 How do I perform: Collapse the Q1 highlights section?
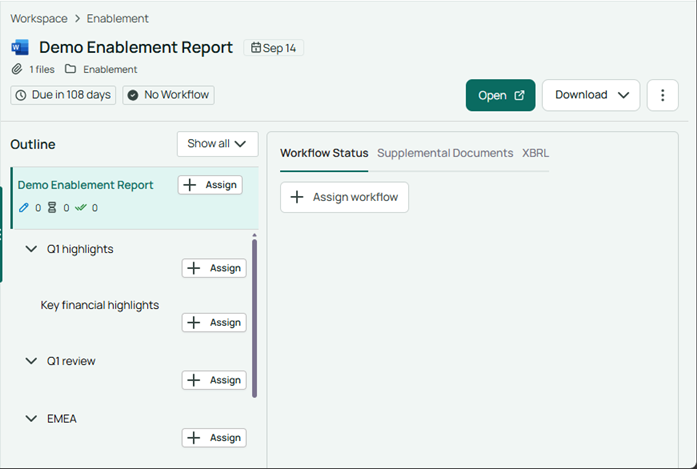click(x=31, y=249)
